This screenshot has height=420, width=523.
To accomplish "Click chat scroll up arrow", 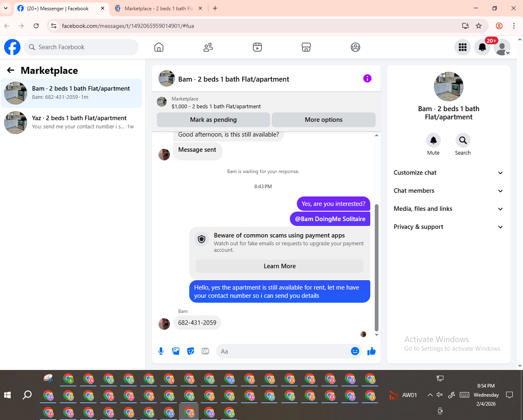I will click(x=376, y=135).
